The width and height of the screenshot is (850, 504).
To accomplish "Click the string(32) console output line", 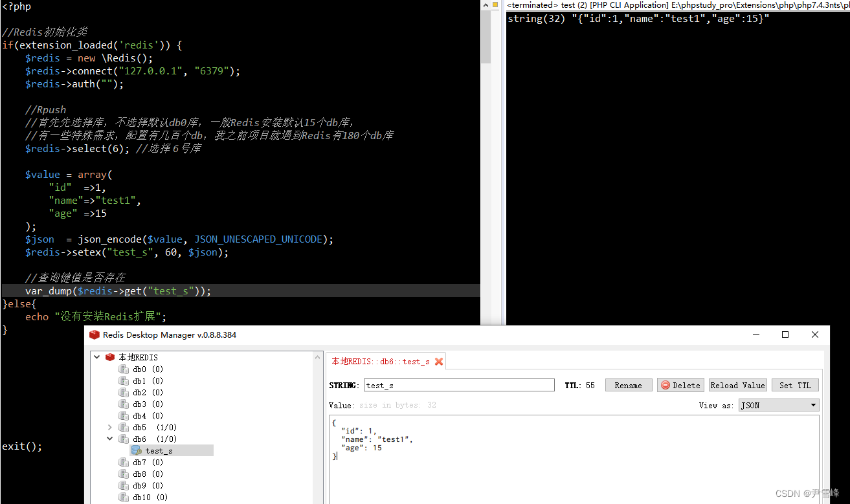I will (x=638, y=19).
